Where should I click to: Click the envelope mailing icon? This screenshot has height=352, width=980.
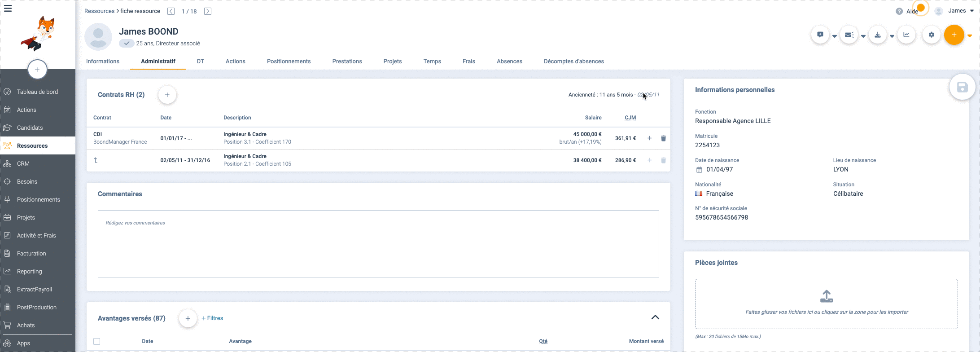[x=849, y=35]
